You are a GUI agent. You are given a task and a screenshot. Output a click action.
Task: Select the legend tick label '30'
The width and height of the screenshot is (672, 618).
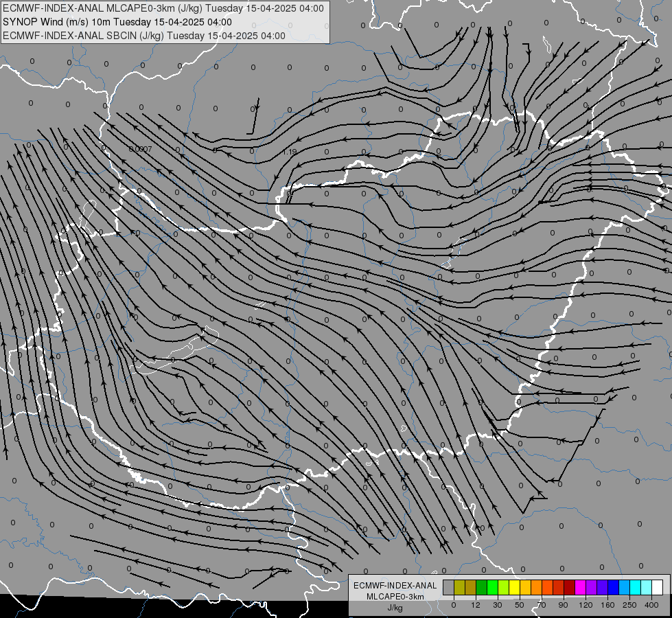[x=498, y=605]
